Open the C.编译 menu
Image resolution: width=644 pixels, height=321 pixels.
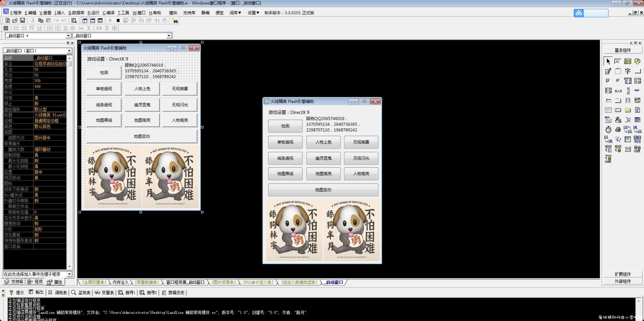108,13
